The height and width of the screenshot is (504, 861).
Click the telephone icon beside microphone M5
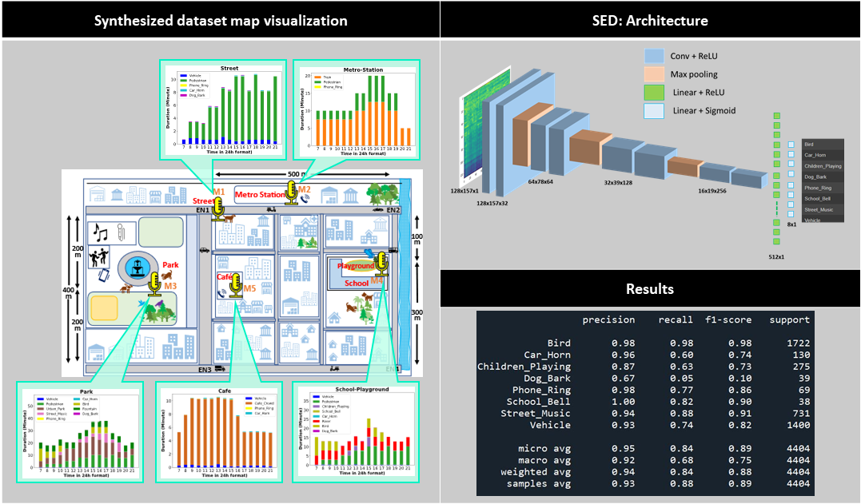[x=221, y=294]
